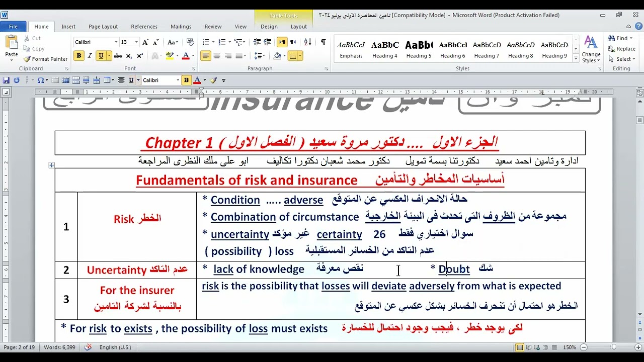
Task: Click the Omega symbol icon in quick toolbar
Action: (x=40, y=80)
